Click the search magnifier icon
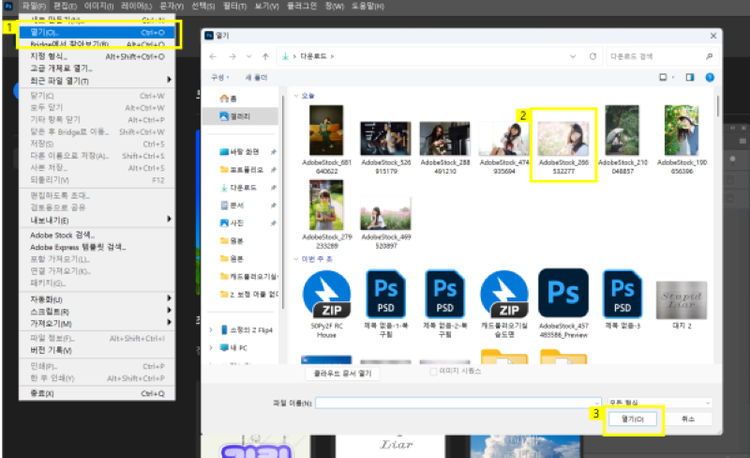The width and height of the screenshot is (750, 458). 709,56
